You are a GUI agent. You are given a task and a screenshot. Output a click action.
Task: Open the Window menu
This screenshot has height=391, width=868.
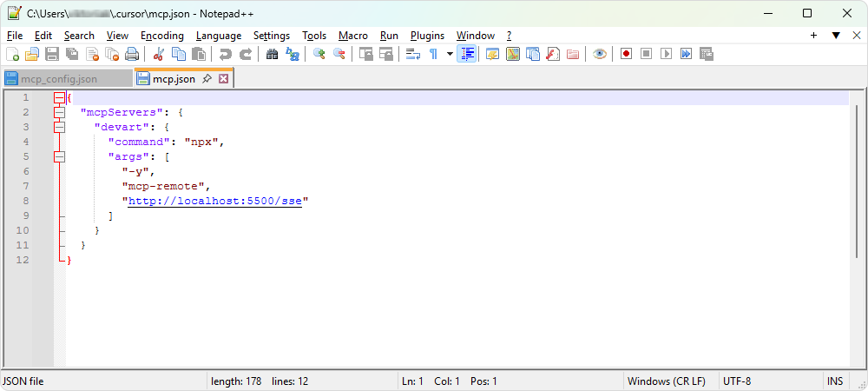click(476, 36)
